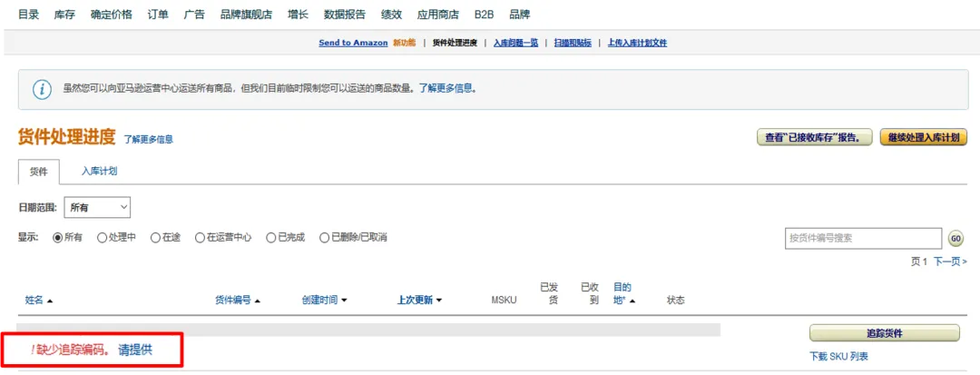Select the 在运营中心 radio button

[x=200, y=238]
